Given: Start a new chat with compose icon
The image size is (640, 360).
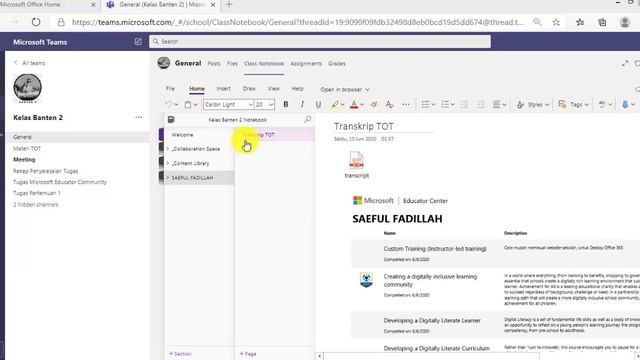Looking at the screenshot, I should [x=138, y=42].
